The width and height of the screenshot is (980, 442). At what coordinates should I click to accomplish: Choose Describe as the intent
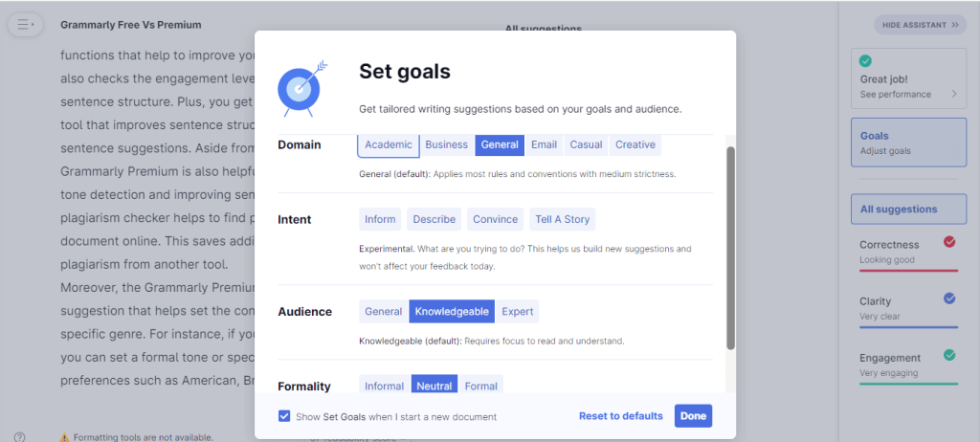click(x=434, y=219)
